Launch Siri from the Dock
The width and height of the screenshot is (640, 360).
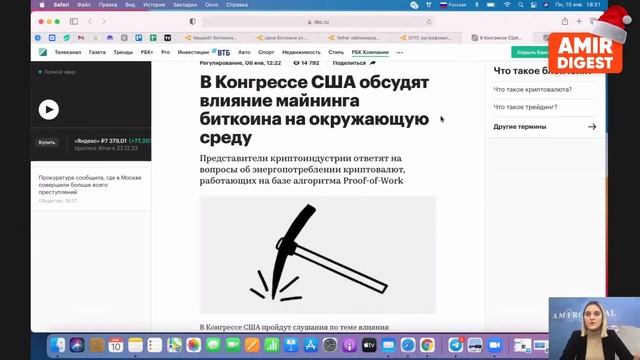tap(77, 345)
